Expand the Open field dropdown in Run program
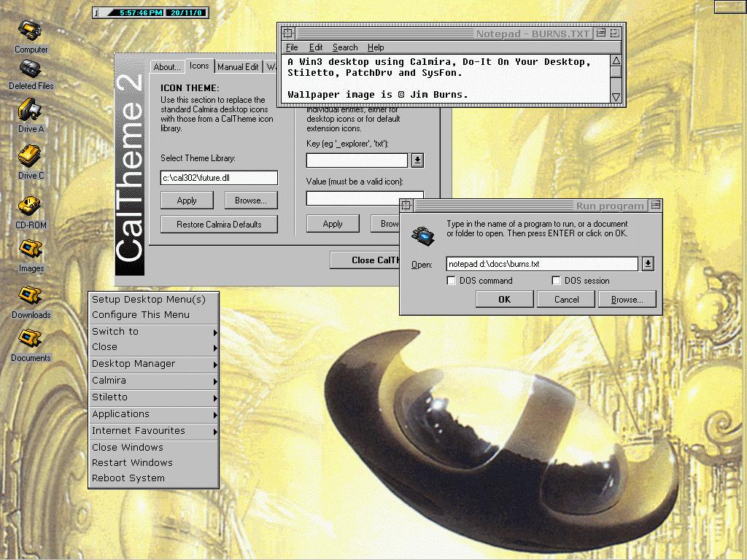This screenshot has width=747, height=560. coord(648,264)
